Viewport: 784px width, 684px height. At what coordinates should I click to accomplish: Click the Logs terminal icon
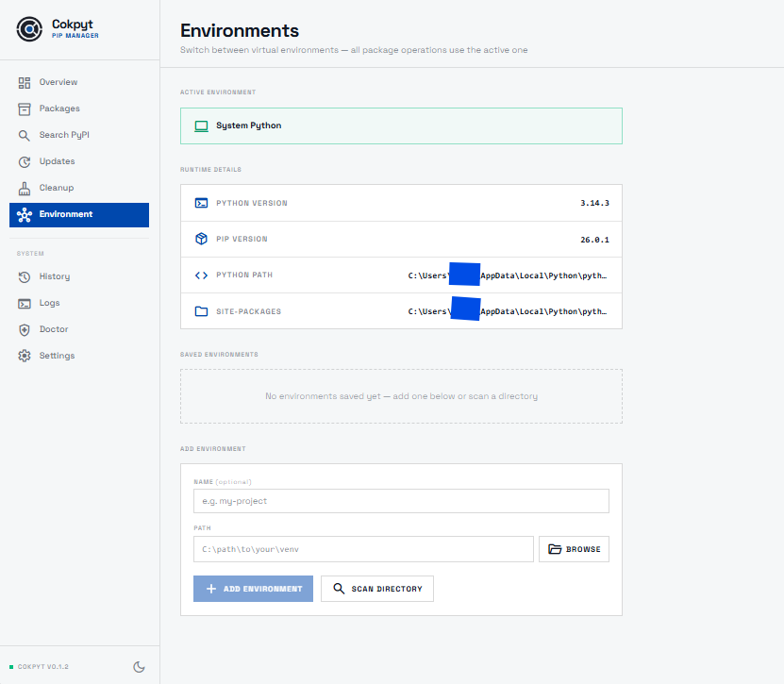click(x=25, y=303)
